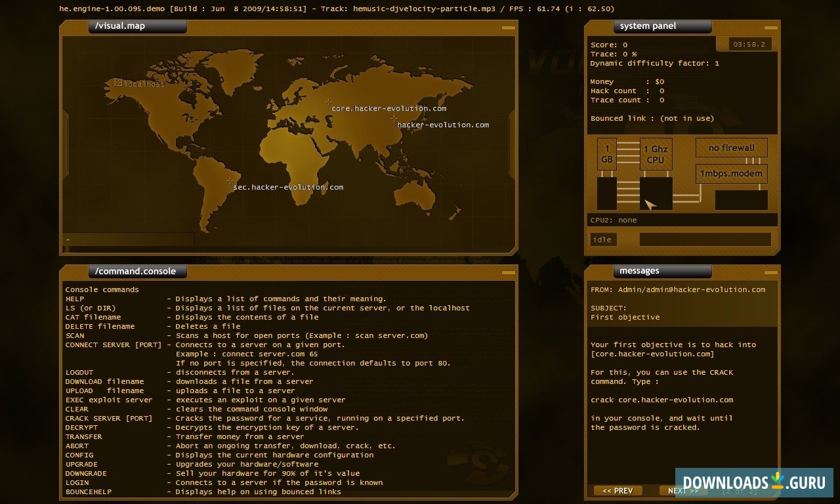Click the 1 GB memory module slot
Screen dimensions: 840x504
click(607, 154)
